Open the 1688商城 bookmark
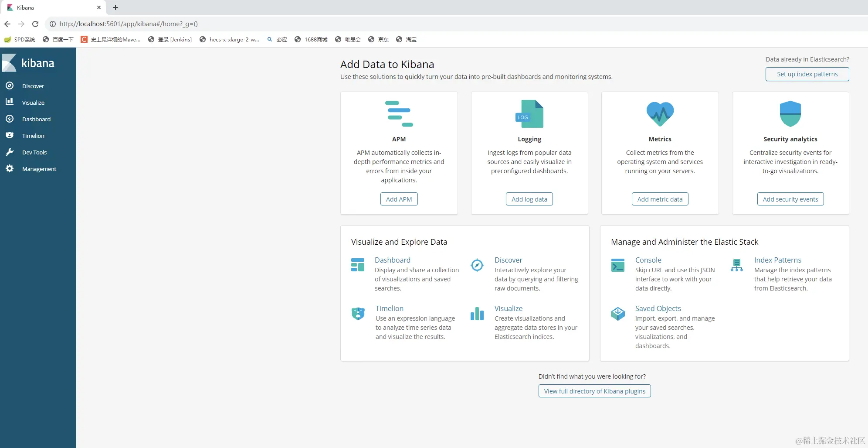 pyautogui.click(x=311, y=39)
